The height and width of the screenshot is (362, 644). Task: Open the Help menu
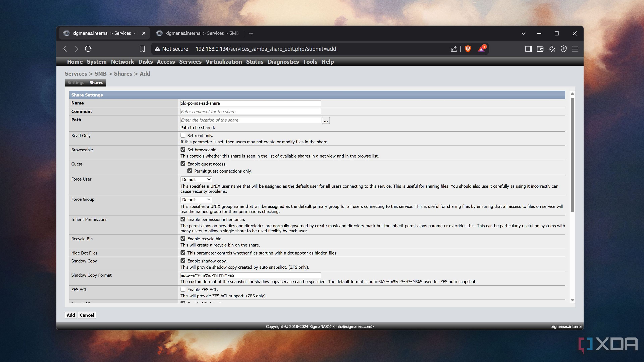(328, 62)
